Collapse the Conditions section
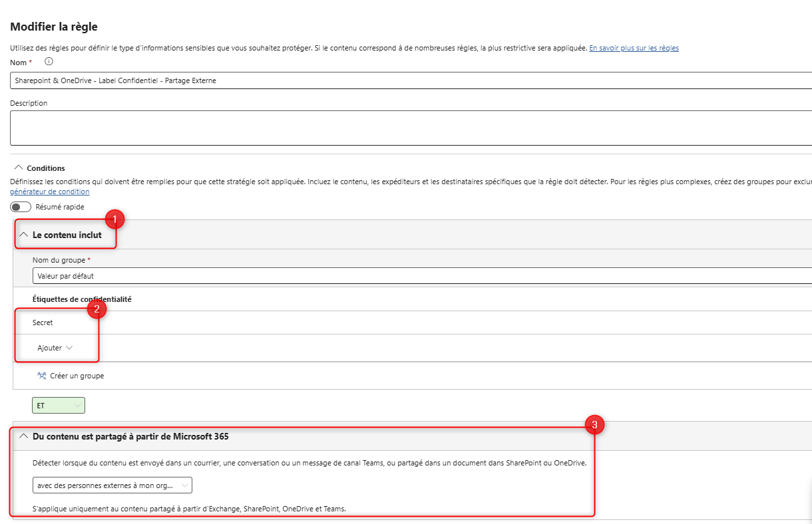Screen dimensions: 812x524 tap(18, 168)
